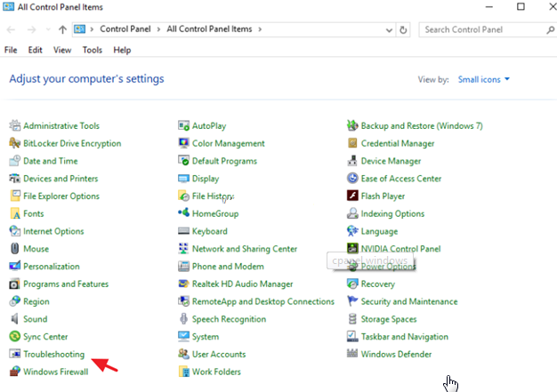
Task: Click the Up arrow navigation button
Action: point(62,29)
